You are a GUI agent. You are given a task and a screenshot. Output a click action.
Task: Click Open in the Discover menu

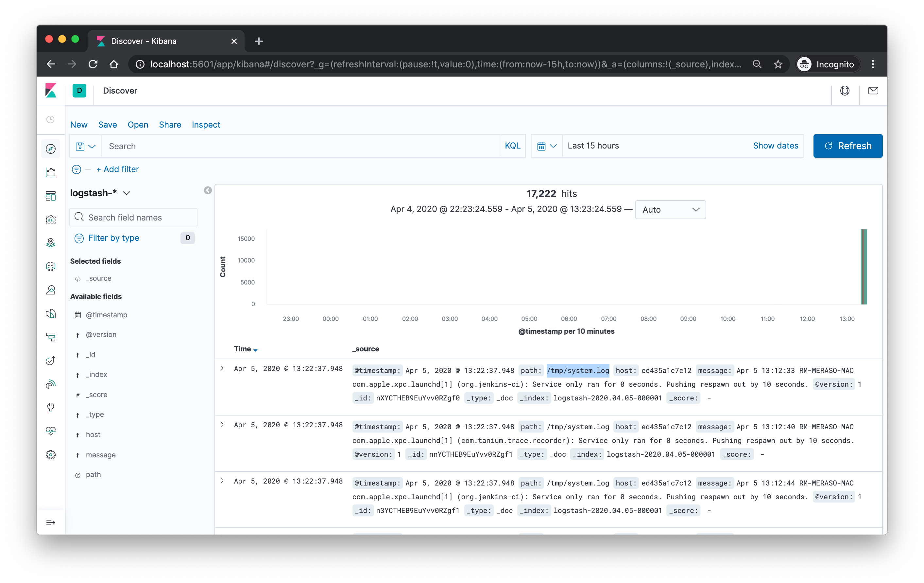coord(138,124)
